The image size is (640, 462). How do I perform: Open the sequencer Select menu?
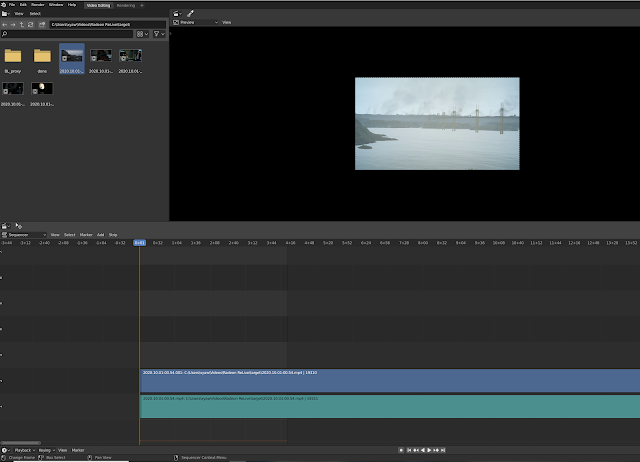pos(70,235)
